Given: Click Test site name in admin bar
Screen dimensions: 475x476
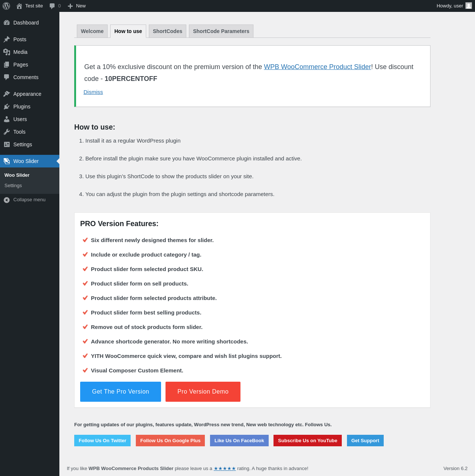Looking at the screenshot, I should pyautogui.click(x=34, y=6).
